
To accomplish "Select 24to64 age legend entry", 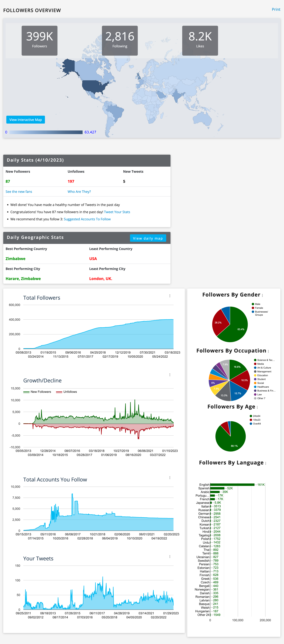I will pyautogui.click(x=255, y=416).
